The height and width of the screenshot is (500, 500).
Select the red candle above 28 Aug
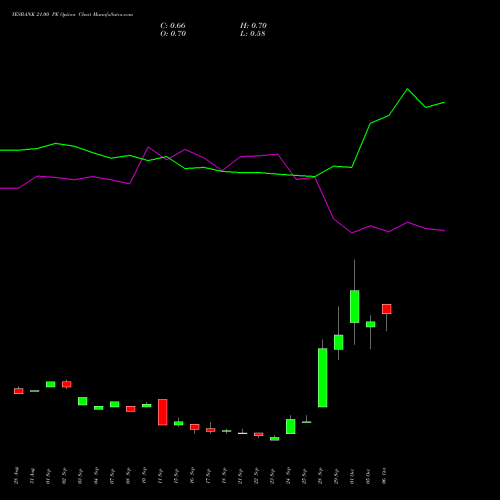[19, 391]
